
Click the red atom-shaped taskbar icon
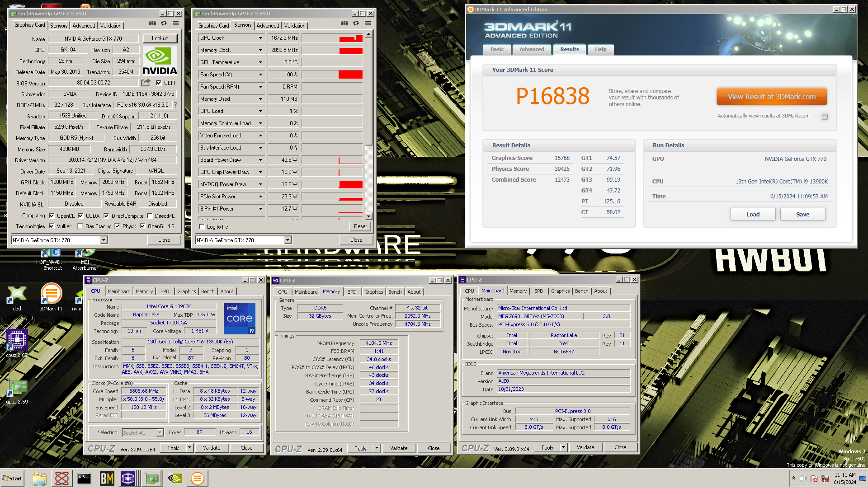click(62, 479)
